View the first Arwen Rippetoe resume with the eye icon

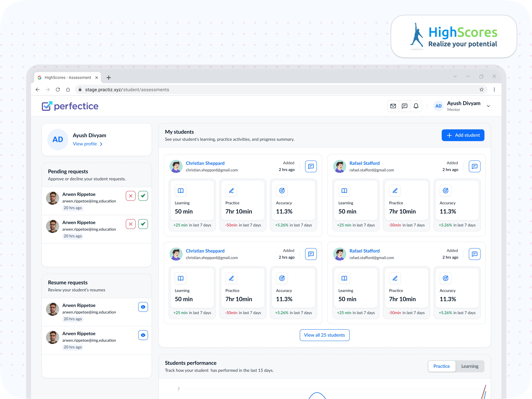143,307
